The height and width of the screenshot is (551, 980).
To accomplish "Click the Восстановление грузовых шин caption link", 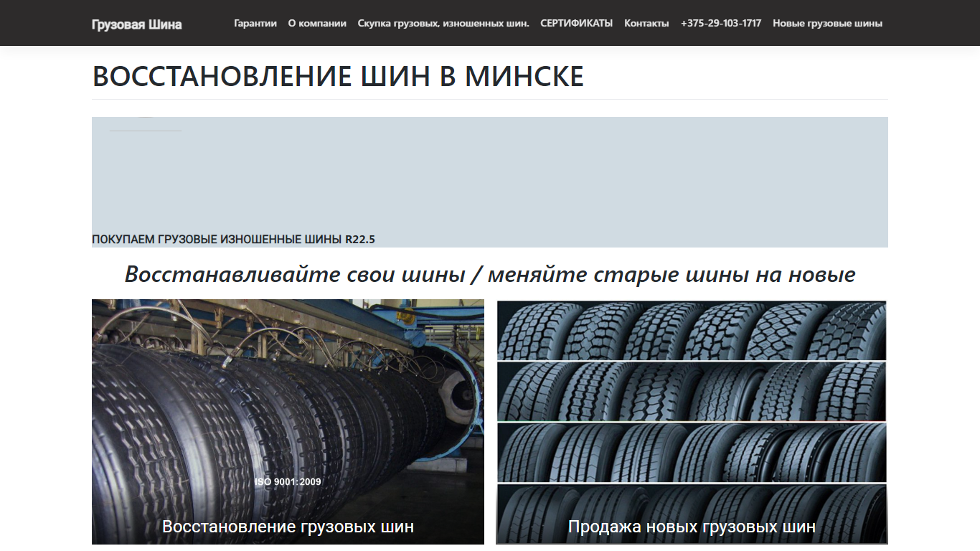I will click(x=288, y=527).
